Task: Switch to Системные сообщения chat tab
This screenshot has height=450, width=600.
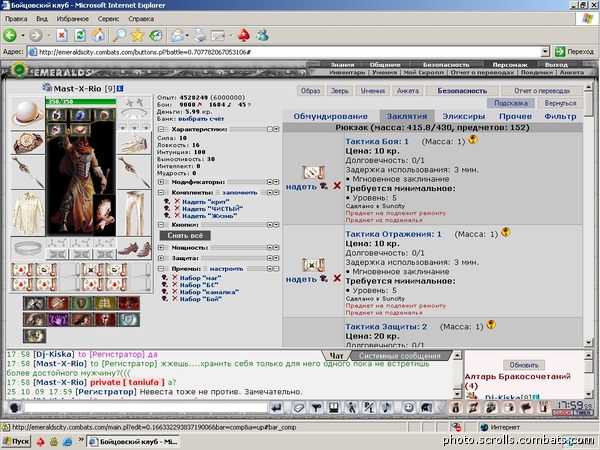Action: (400, 356)
